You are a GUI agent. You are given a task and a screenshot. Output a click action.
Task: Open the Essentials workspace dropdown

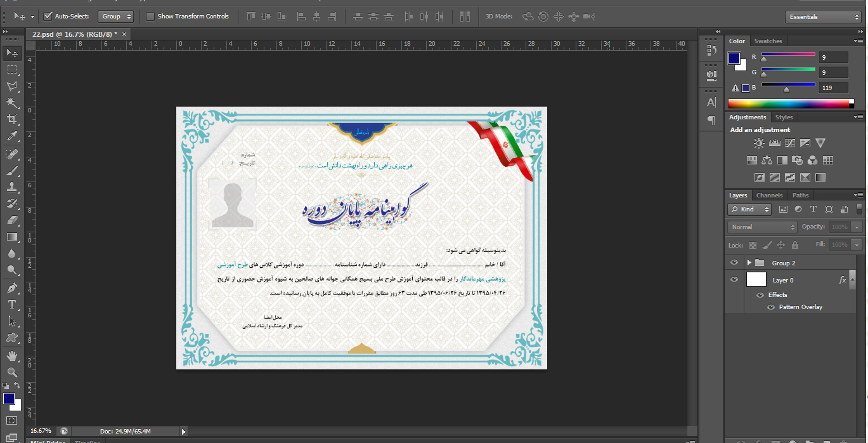tap(823, 17)
